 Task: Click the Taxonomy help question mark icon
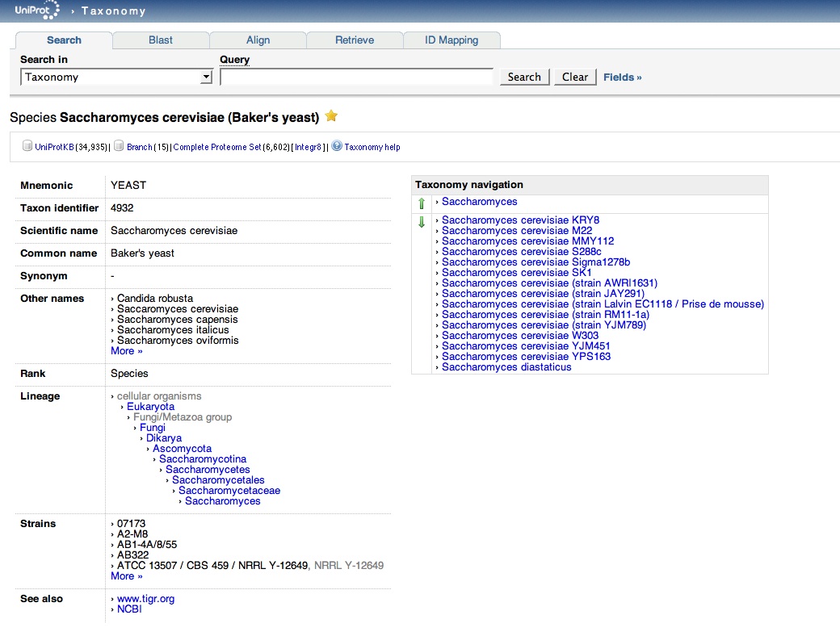point(337,146)
